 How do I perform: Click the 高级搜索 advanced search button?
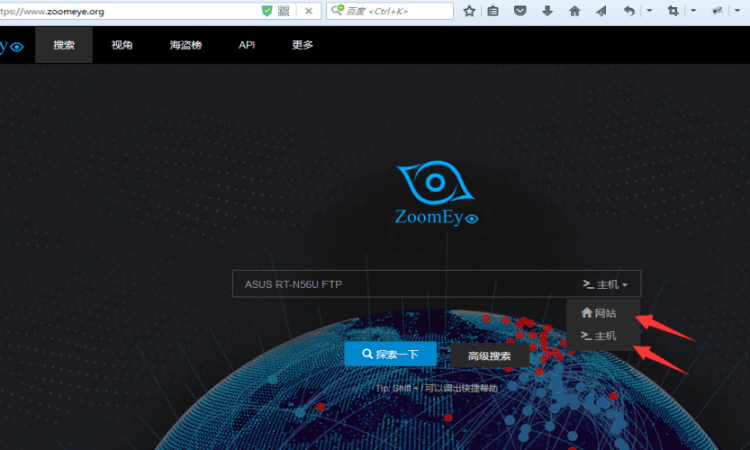point(489,356)
